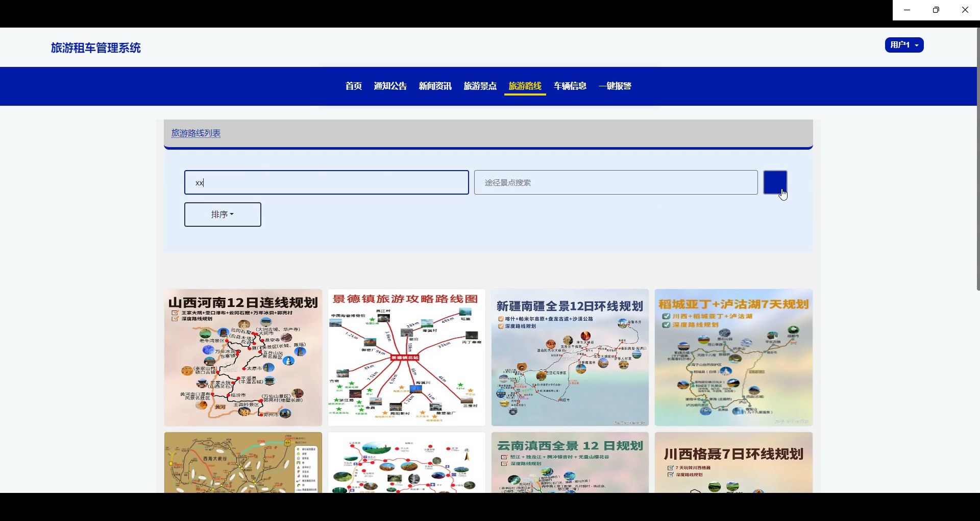Open the 景德镇旅游攻略路线图 route card
Screen dimensions: 980x521
[x=407, y=358]
